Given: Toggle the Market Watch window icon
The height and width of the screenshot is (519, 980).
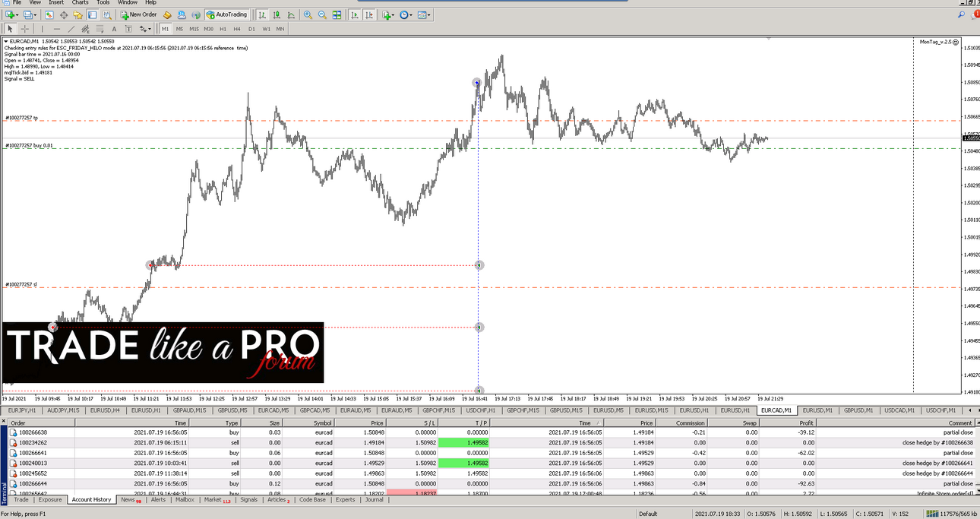Looking at the screenshot, I should coord(49,14).
